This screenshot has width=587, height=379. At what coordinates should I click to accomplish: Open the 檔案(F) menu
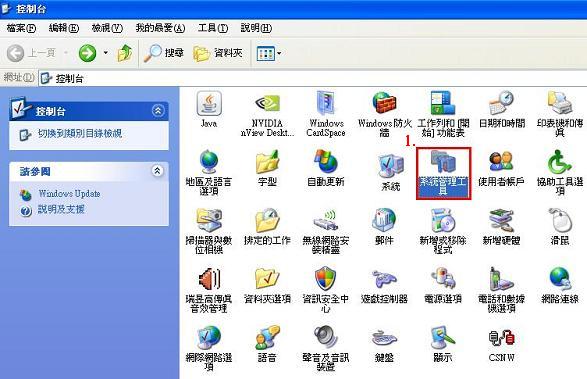pos(21,28)
